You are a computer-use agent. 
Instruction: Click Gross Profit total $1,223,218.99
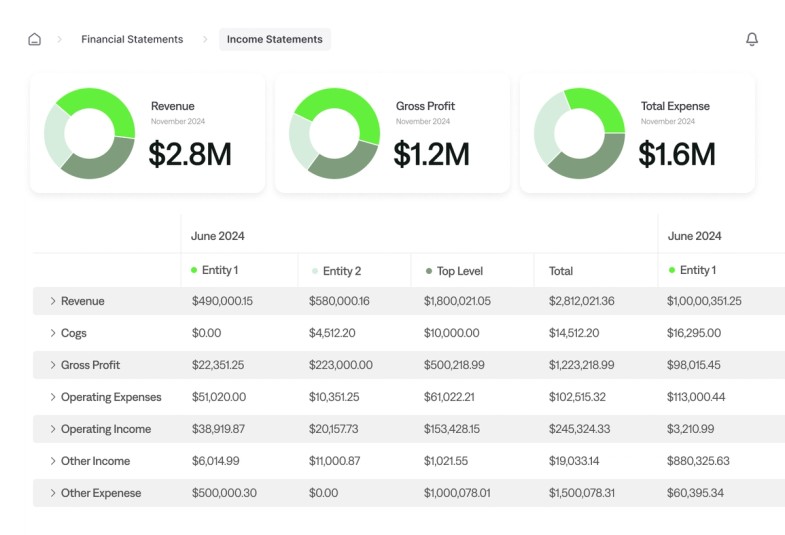[581, 365]
